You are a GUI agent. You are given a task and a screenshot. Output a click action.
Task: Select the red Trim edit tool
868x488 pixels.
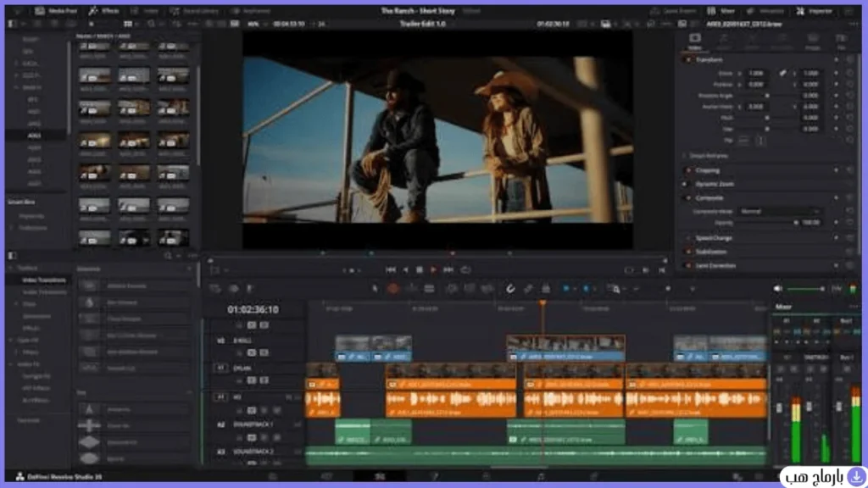(x=393, y=289)
